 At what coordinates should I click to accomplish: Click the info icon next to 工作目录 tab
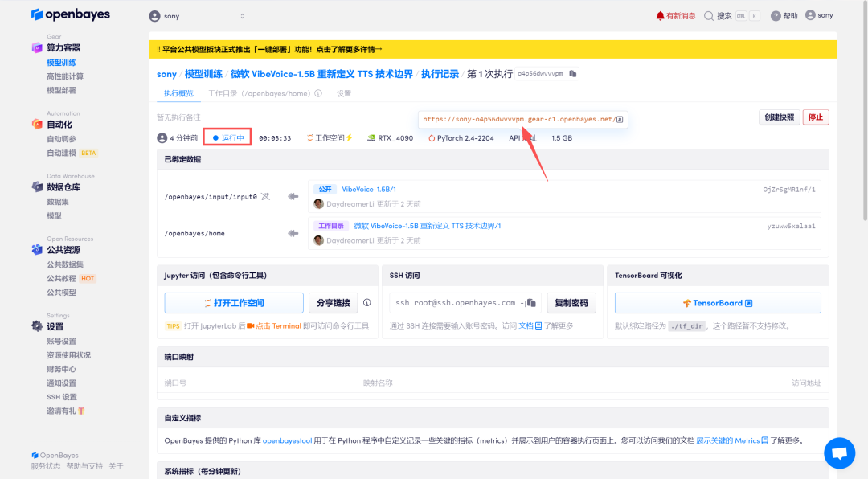pos(318,93)
